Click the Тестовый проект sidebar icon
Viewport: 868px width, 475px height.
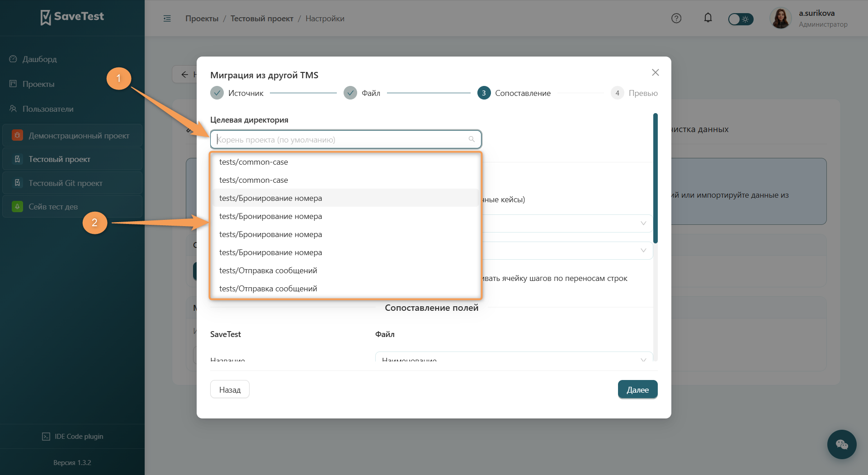[17, 159]
